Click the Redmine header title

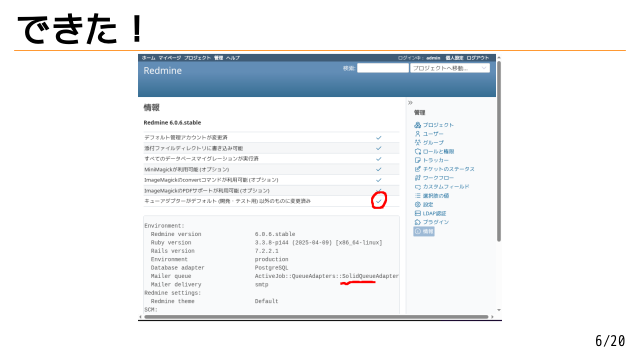click(162, 71)
